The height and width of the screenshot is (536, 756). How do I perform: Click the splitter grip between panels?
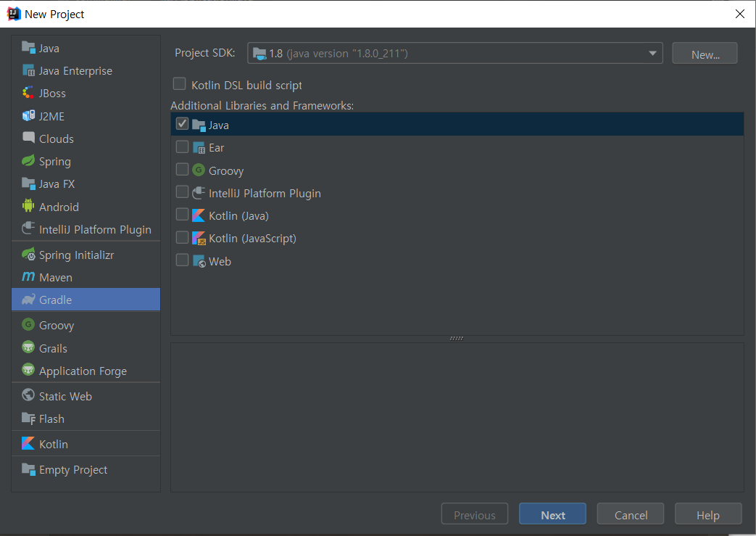[x=456, y=338]
